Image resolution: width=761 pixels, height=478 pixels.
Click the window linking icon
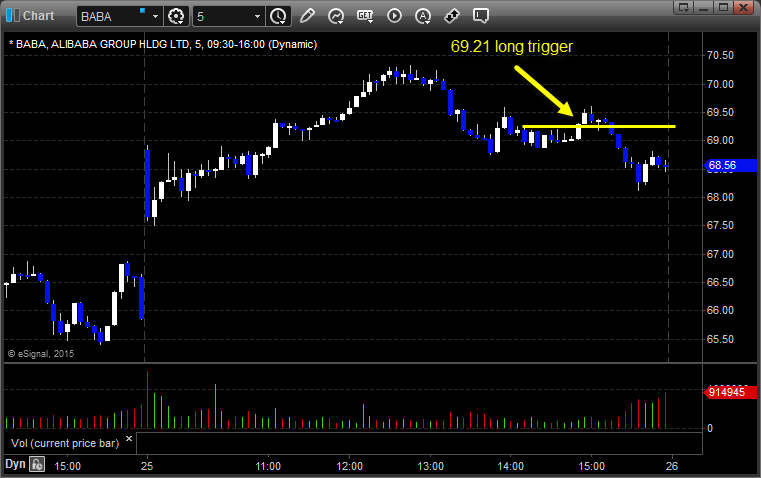451,16
